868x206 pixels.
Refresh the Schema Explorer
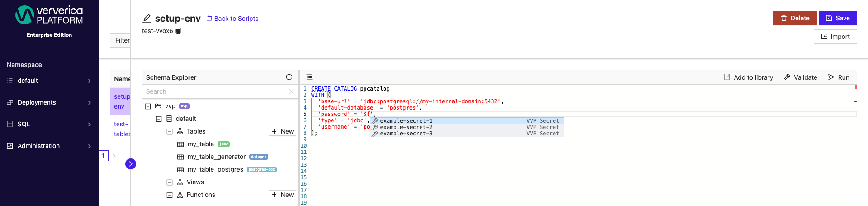[x=289, y=77]
